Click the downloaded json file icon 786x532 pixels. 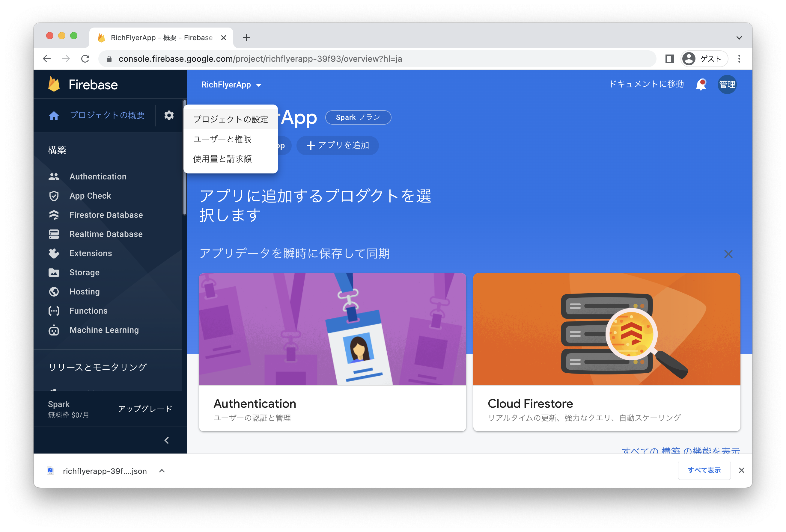pos(50,471)
